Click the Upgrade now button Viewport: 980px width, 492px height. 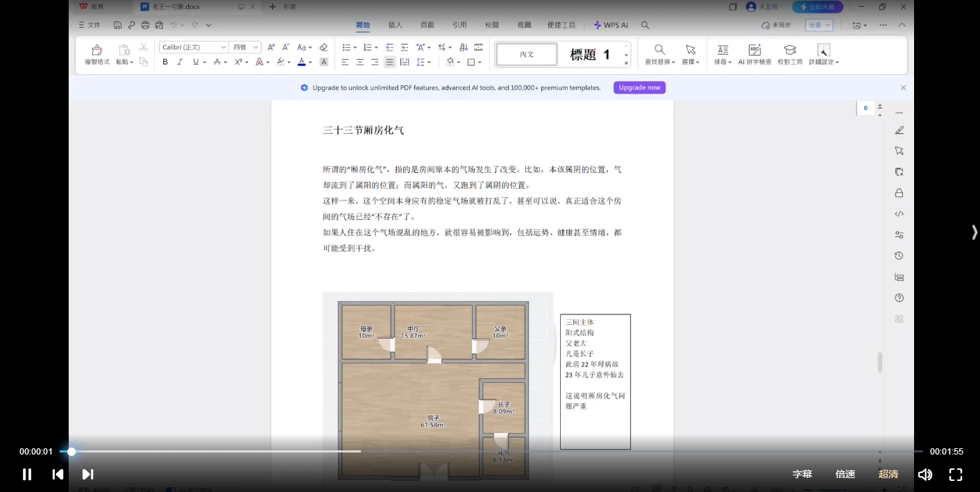pyautogui.click(x=638, y=87)
